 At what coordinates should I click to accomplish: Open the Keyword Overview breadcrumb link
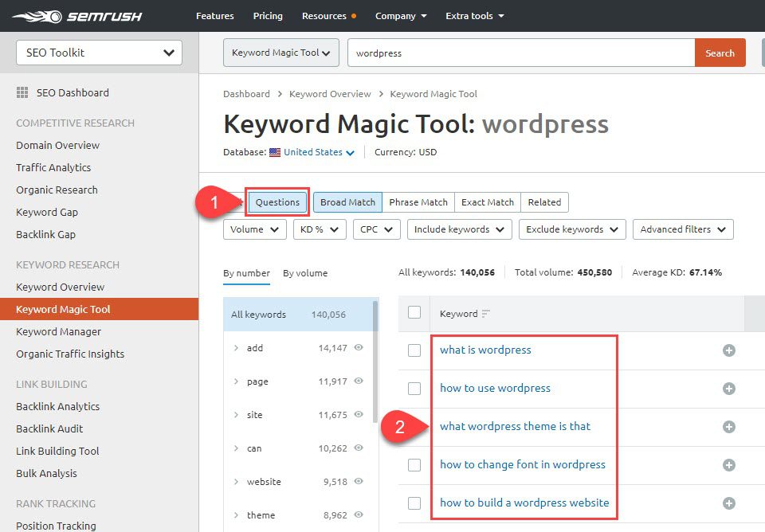330,93
